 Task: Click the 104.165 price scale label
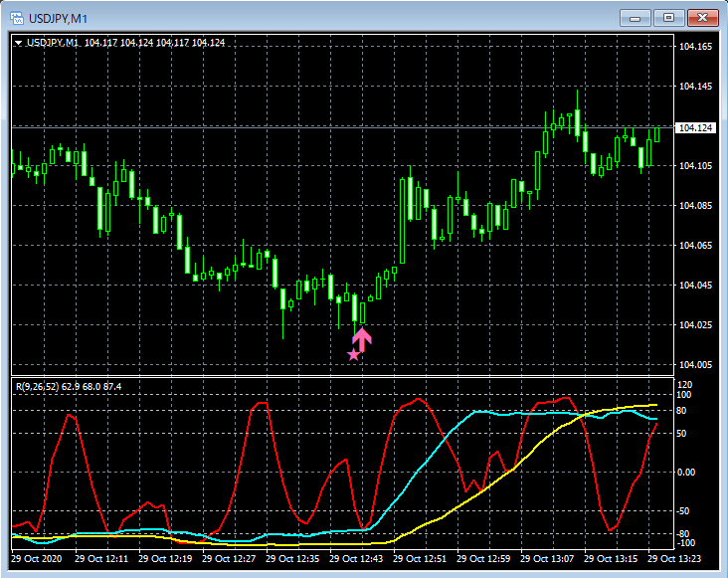point(695,47)
